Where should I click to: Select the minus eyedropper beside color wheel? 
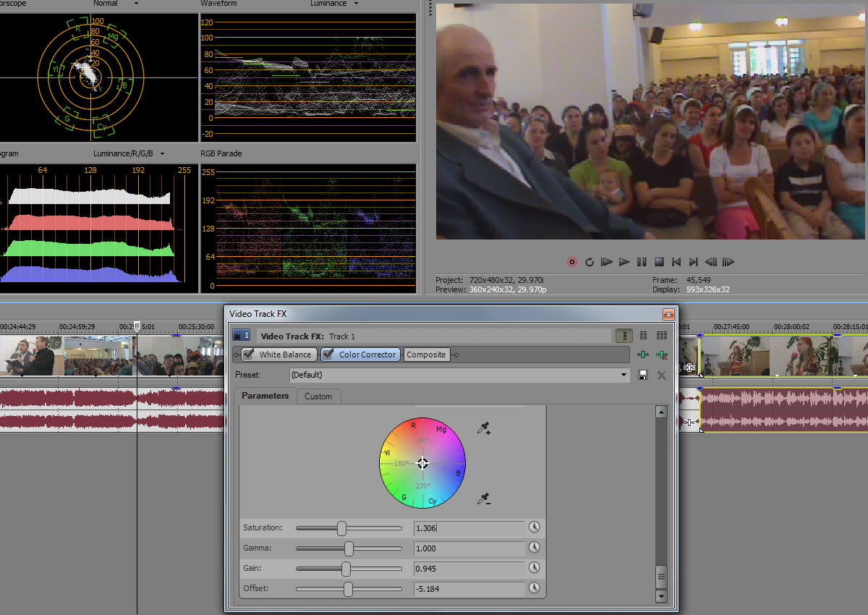pyautogui.click(x=484, y=499)
